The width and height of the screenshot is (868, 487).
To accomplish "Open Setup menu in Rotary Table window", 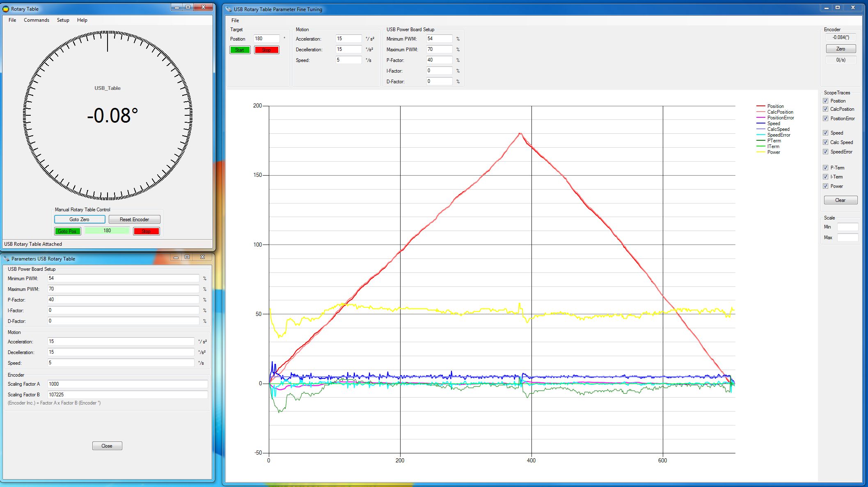I will click(x=63, y=20).
